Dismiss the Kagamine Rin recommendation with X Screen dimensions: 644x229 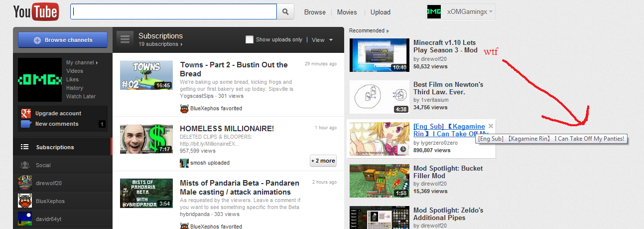coord(491,126)
